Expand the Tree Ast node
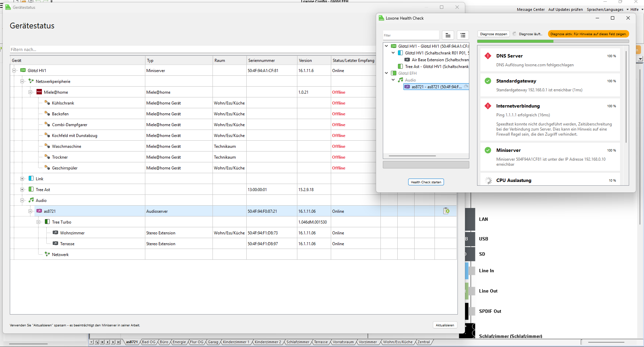 22,189
